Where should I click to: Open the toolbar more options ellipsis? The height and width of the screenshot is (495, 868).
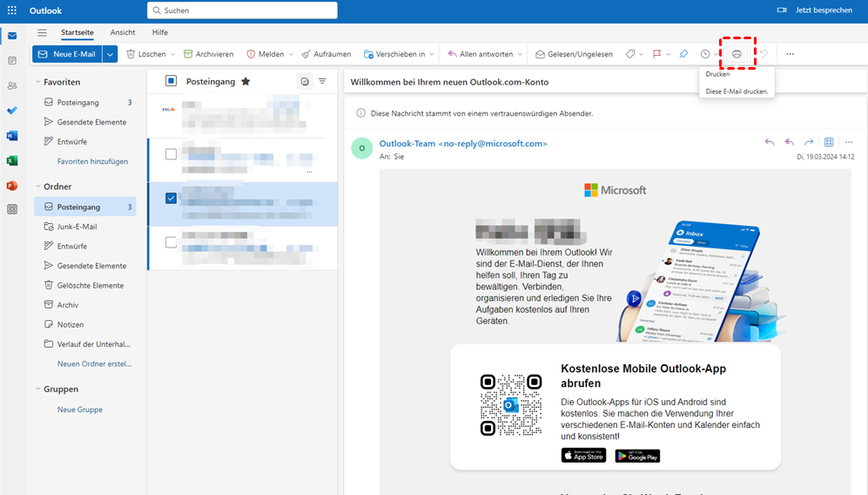click(x=790, y=54)
